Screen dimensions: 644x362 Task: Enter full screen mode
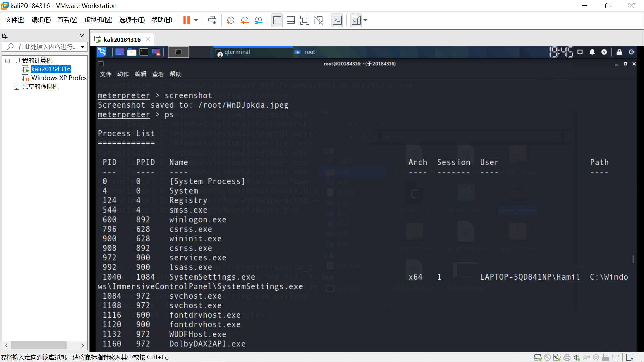click(305, 20)
